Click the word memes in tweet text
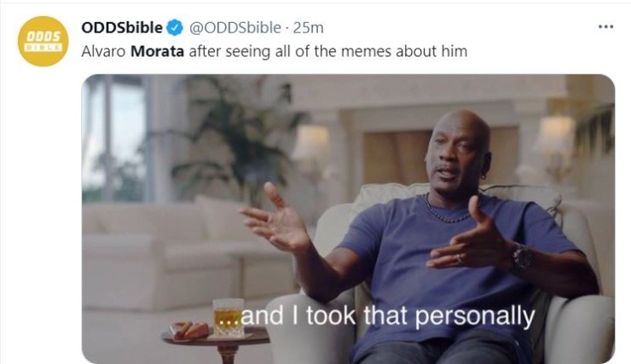The height and width of the screenshot is (364, 631). (366, 51)
